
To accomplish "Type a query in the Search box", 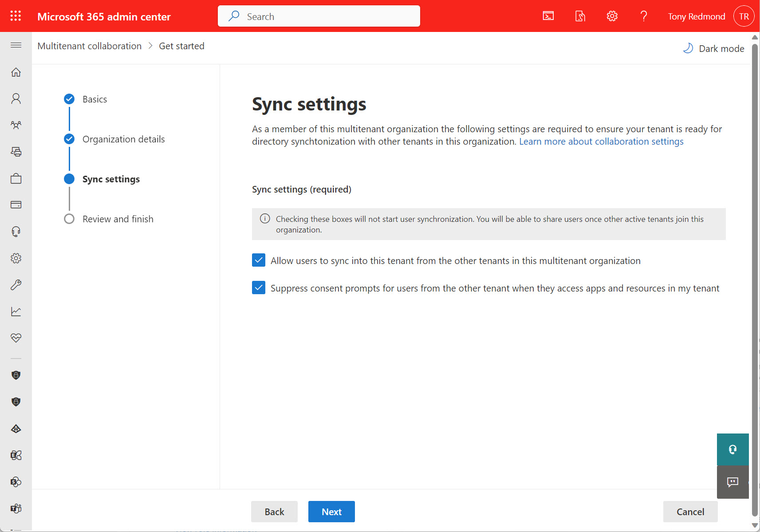I will (319, 16).
